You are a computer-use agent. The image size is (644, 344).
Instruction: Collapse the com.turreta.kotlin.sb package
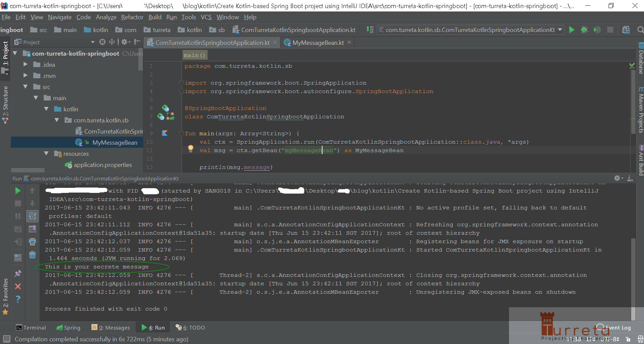tap(57, 120)
